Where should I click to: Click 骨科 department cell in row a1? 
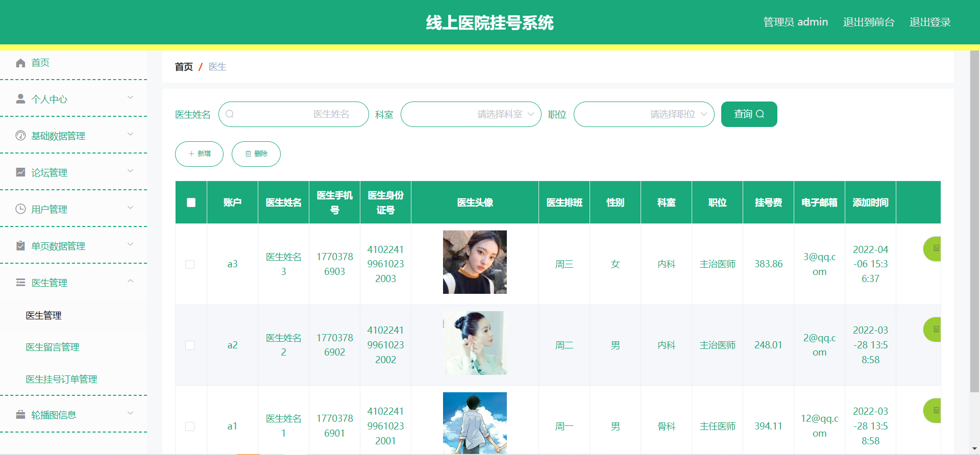pos(666,426)
